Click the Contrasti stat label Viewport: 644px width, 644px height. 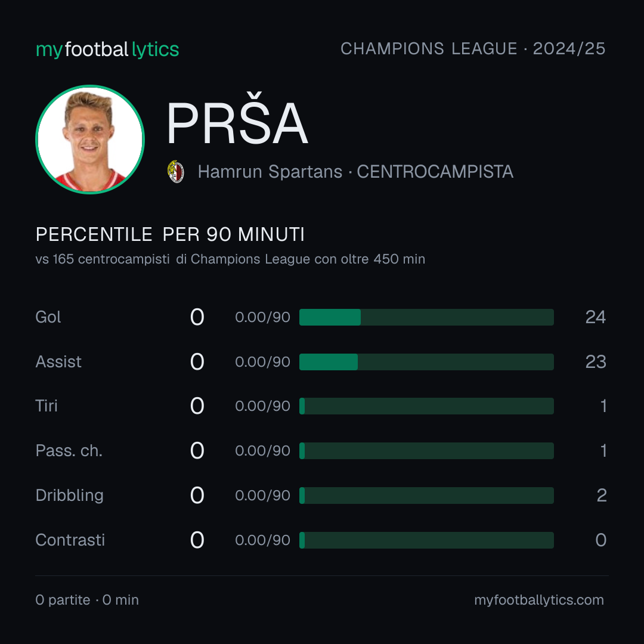tap(70, 540)
